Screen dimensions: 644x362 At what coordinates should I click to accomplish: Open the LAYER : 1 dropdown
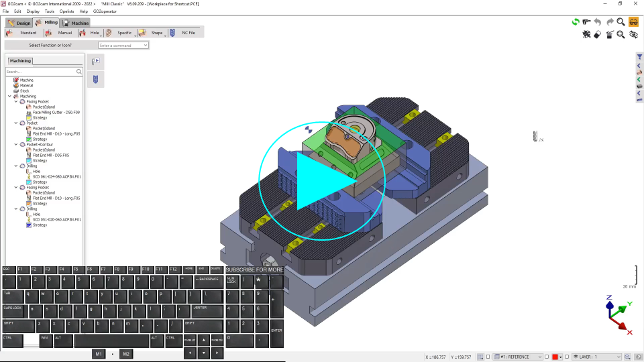click(597, 357)
